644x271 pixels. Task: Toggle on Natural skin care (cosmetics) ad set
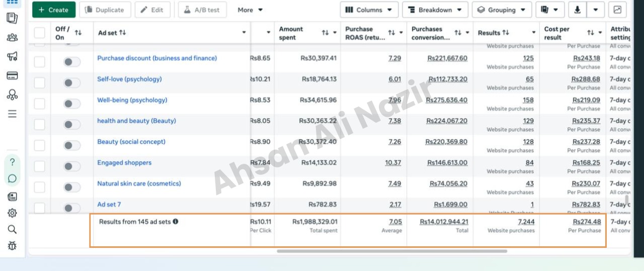[x=72, y=187]
